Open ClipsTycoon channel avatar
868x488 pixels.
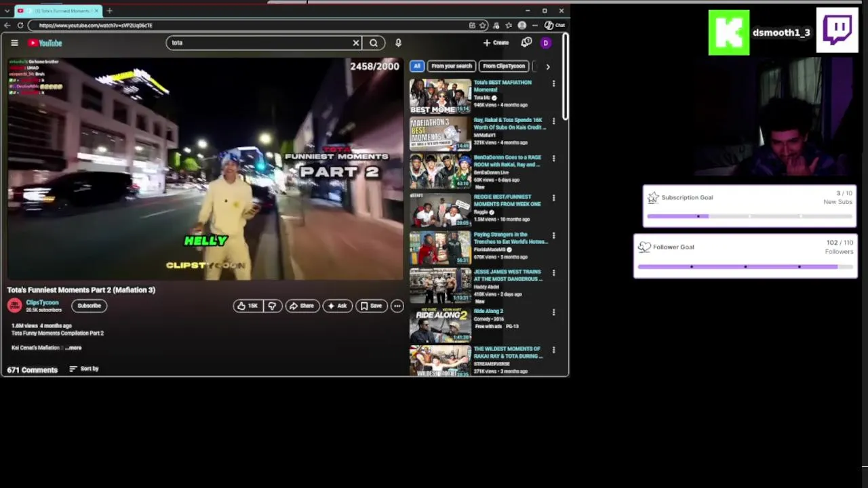coord(14,306)
